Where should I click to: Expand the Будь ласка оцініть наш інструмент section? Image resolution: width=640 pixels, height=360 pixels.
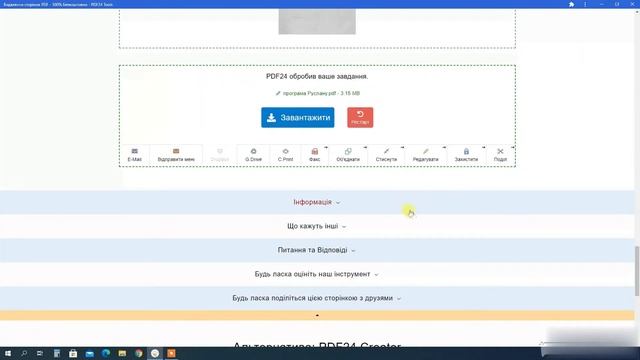coord(317,274)
